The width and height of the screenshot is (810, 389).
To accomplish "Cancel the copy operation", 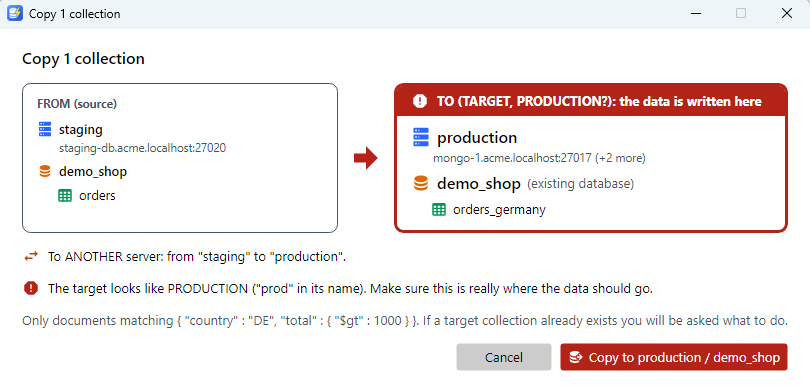I will click(504, 357).
